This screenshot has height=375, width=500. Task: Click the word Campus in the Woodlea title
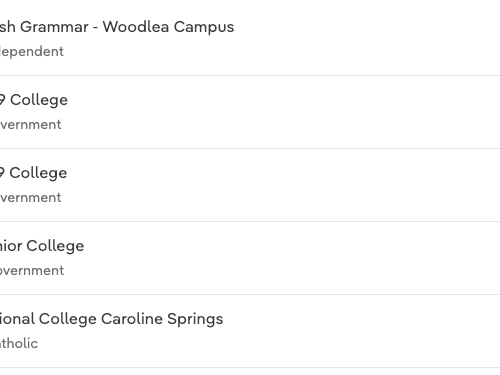tap(204, 27)
